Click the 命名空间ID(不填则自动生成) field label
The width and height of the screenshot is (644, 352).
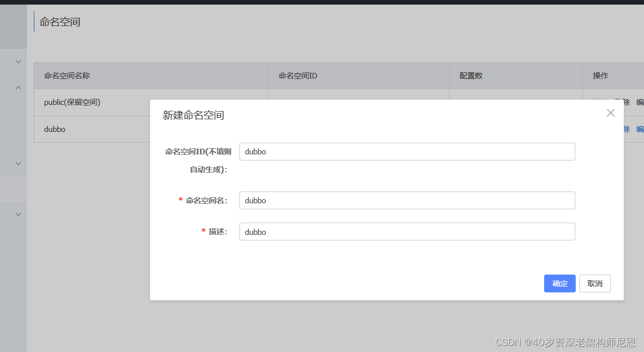[x=198, y=160]
